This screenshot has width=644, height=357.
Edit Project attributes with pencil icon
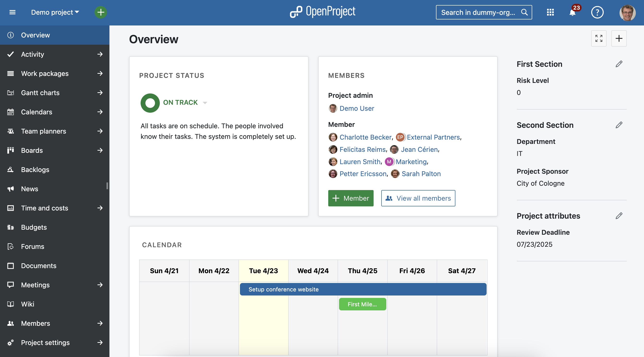(x=619, y=216)
